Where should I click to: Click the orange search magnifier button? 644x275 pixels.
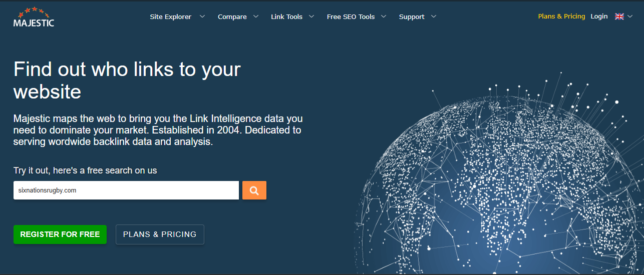coord(254,190)
